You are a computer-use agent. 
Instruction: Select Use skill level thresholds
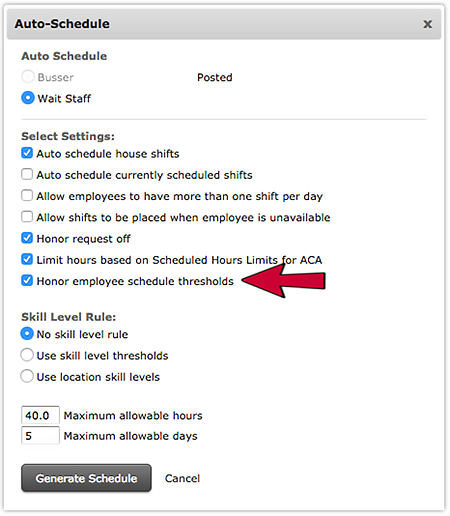pyautogui.click(x=27, y=355)
